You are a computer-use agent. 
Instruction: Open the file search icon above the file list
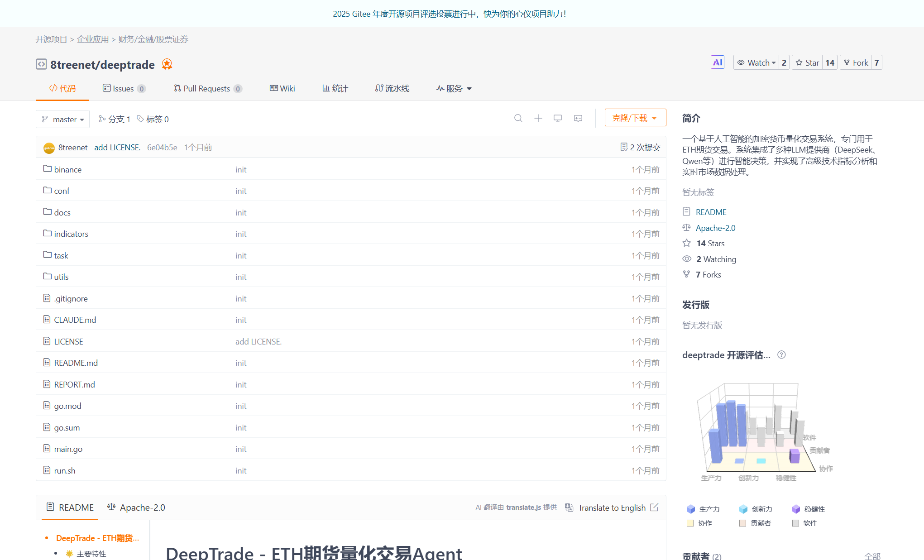[x=518, y=118]
